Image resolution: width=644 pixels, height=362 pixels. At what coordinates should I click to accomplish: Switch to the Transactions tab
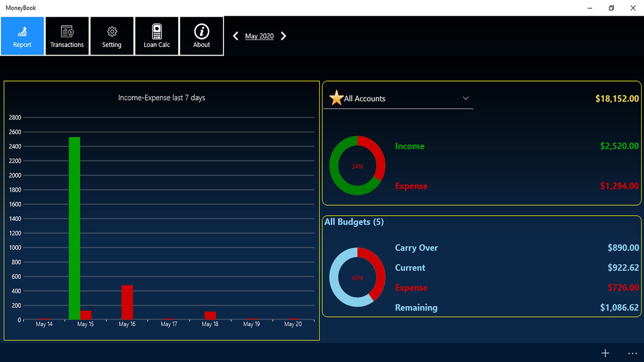pyautogui.click(x=67, y=36)
